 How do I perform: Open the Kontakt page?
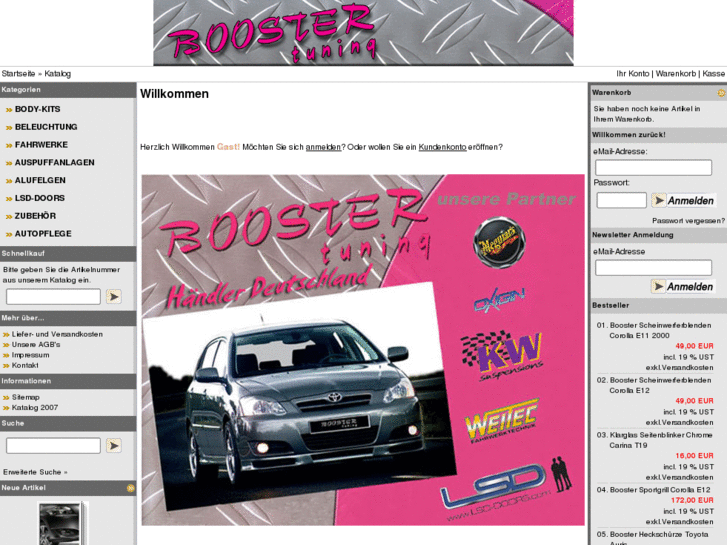click(x=25, y=365)
